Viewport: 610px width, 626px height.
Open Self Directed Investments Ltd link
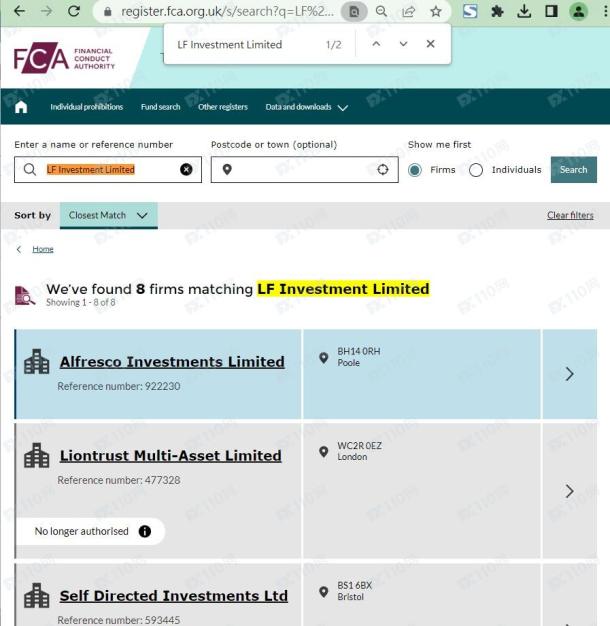(x=174, y=596)
